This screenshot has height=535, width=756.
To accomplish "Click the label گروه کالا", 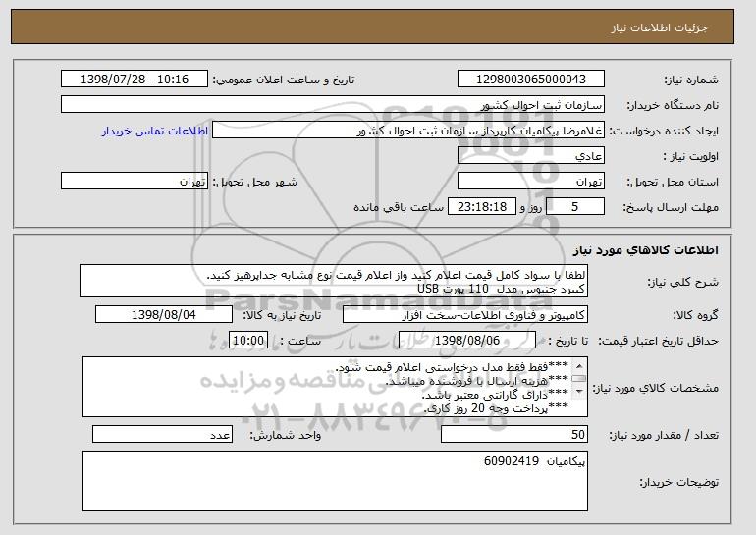I will click(x=695, y=315).
